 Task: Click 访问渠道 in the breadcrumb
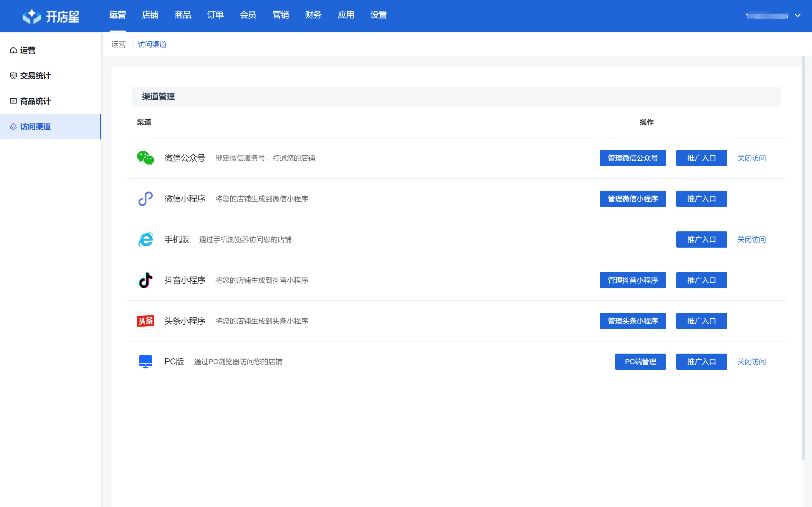click(152, 44)
